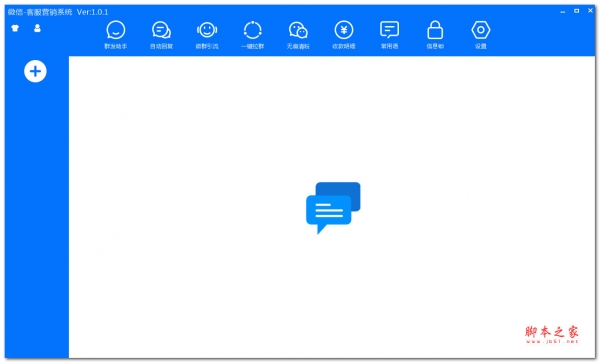The image size is (600, 363).
Task: Click the round plus add-account button
Action: (x=35, y=71)
